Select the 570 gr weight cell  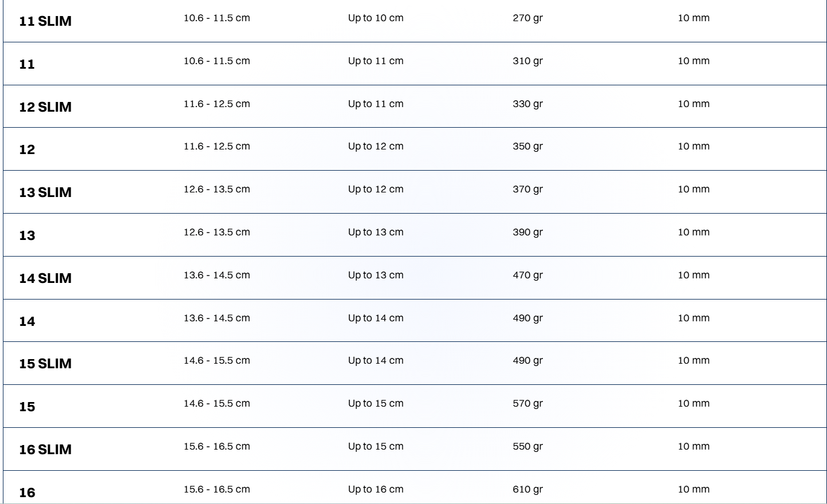[x=527, y=403]
